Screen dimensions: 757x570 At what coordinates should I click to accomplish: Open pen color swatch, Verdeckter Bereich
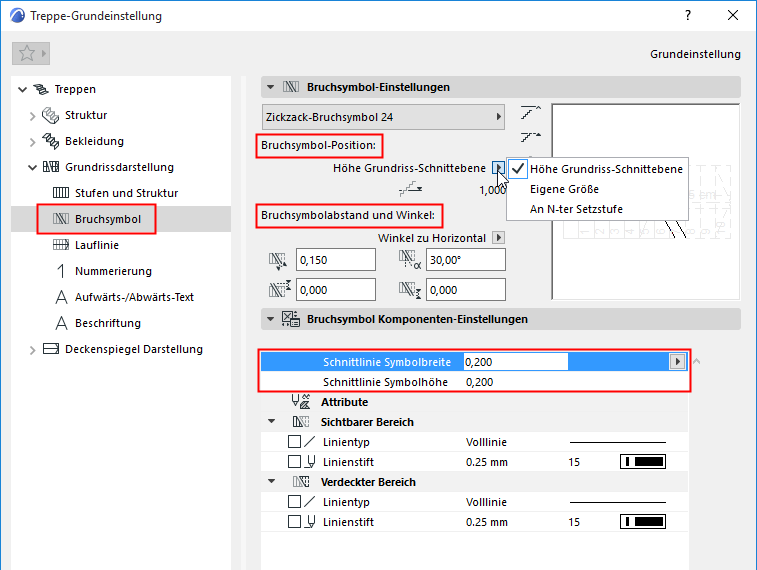[643, 521]
